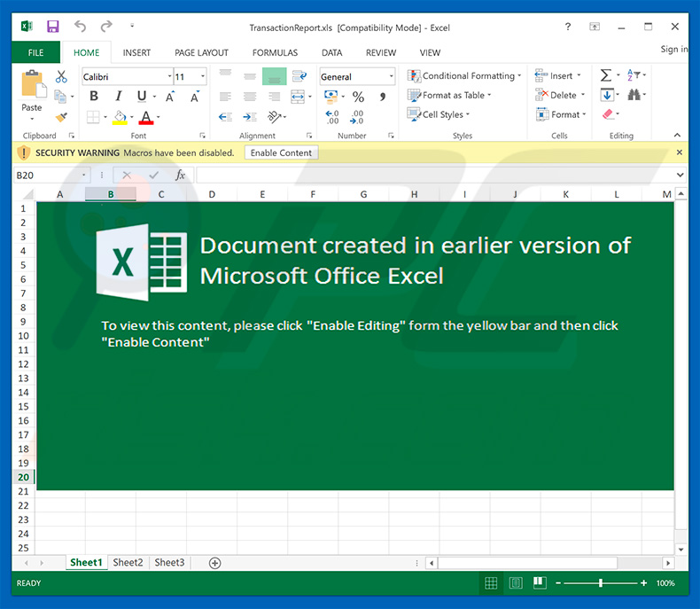Open the Sheet2 worksheet tab
Screen dimensions: 700x609
[x=128, y=563]
